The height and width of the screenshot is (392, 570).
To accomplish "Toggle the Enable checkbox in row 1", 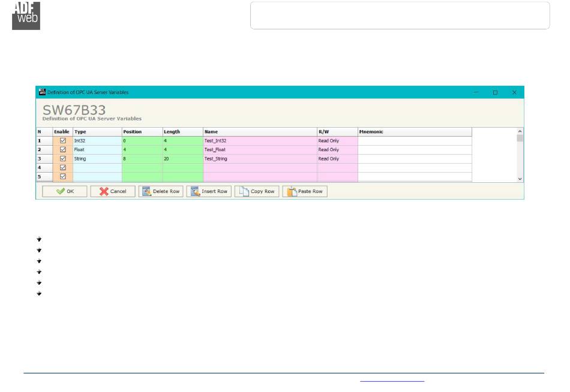I will tap(63, 141).
